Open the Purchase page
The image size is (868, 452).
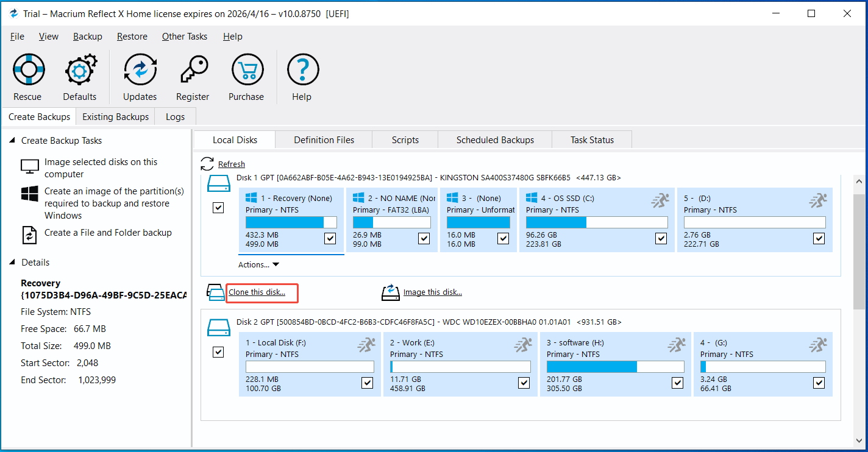tap(246, 76)
